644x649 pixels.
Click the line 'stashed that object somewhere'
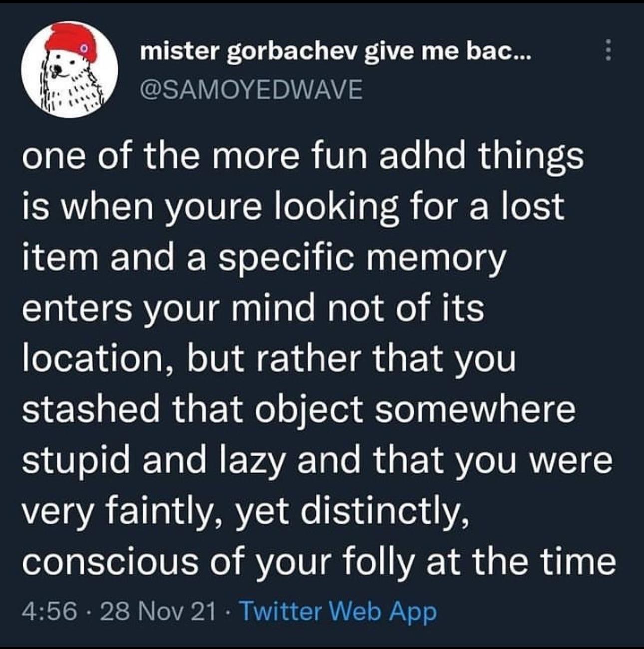[299, 409]
